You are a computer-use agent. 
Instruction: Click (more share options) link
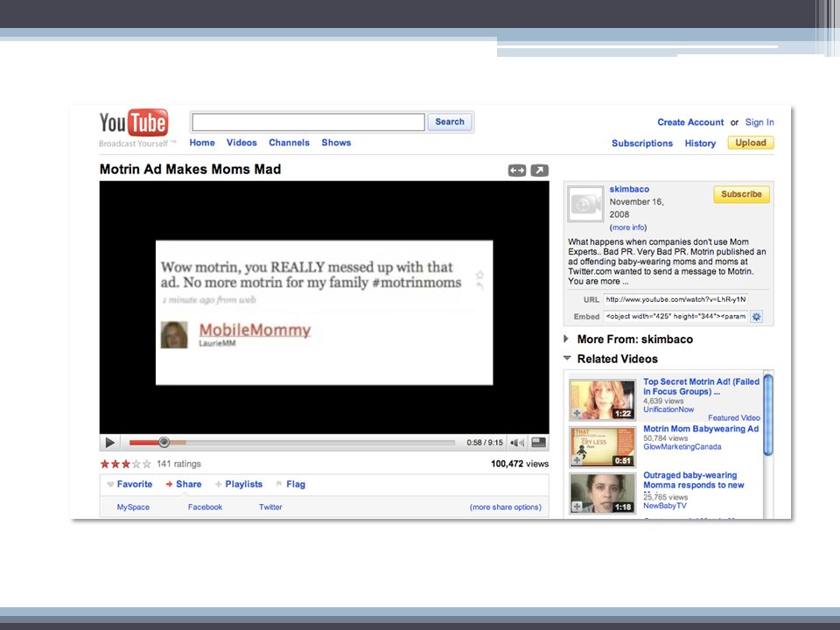click(506, 507)
